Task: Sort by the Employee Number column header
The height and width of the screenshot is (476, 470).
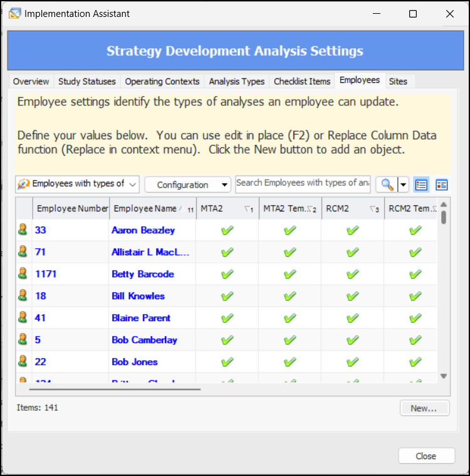Action: pos(71,209)
